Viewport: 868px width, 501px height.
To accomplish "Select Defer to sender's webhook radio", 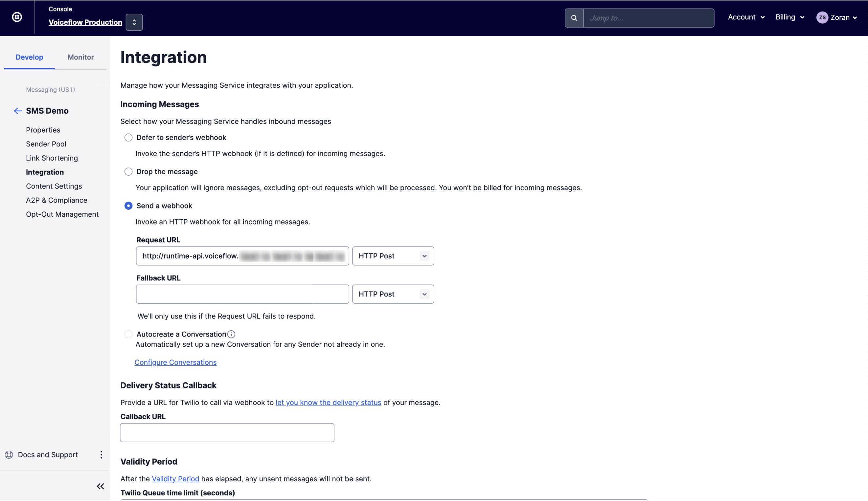I will (x=128, y=138).
